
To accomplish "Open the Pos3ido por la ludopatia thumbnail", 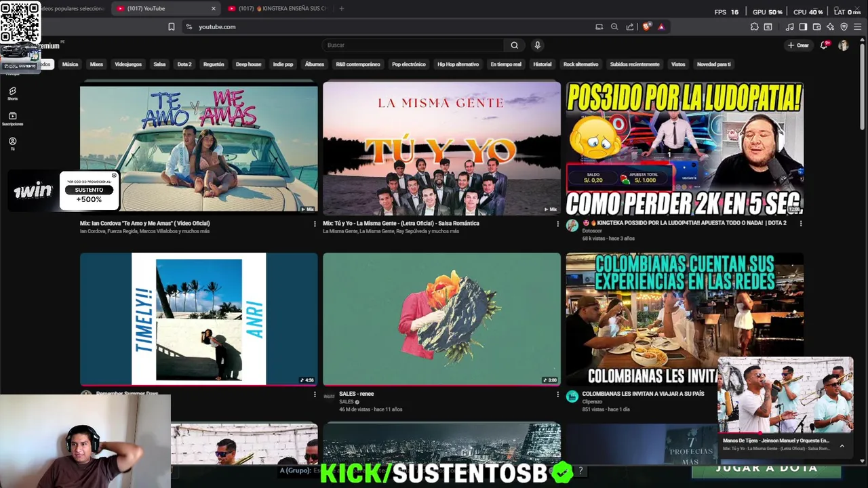I will 685,148.
